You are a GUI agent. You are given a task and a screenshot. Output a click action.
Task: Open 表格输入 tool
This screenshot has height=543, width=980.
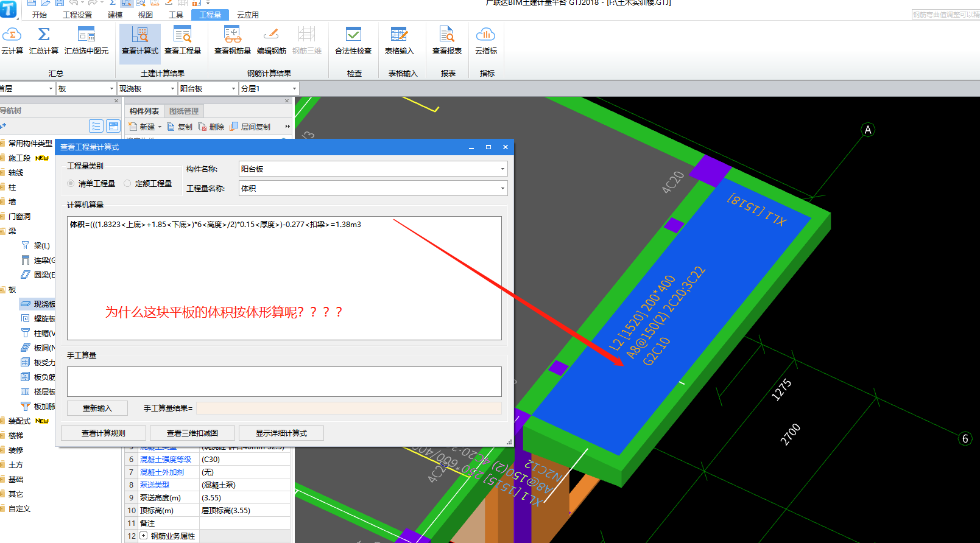400,41
